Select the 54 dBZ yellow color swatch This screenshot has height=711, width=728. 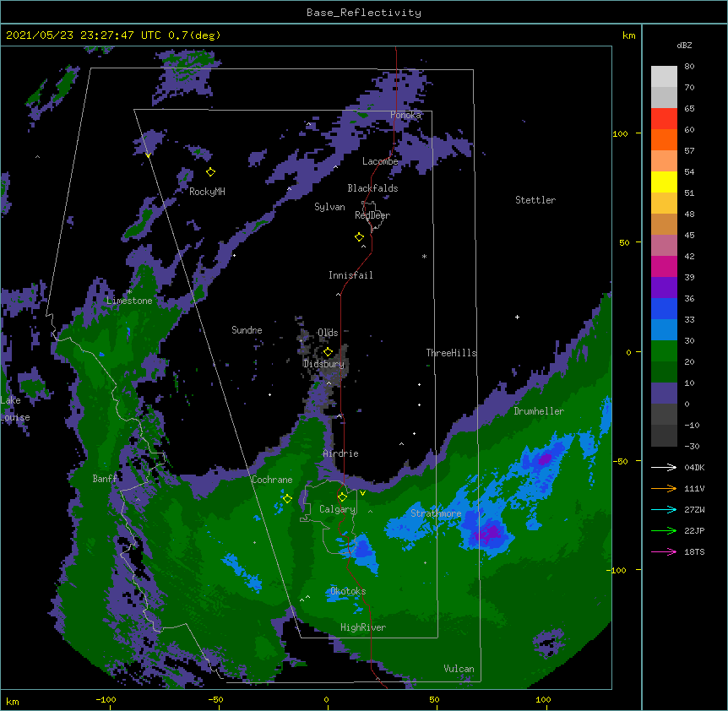(x=664, y=182)
